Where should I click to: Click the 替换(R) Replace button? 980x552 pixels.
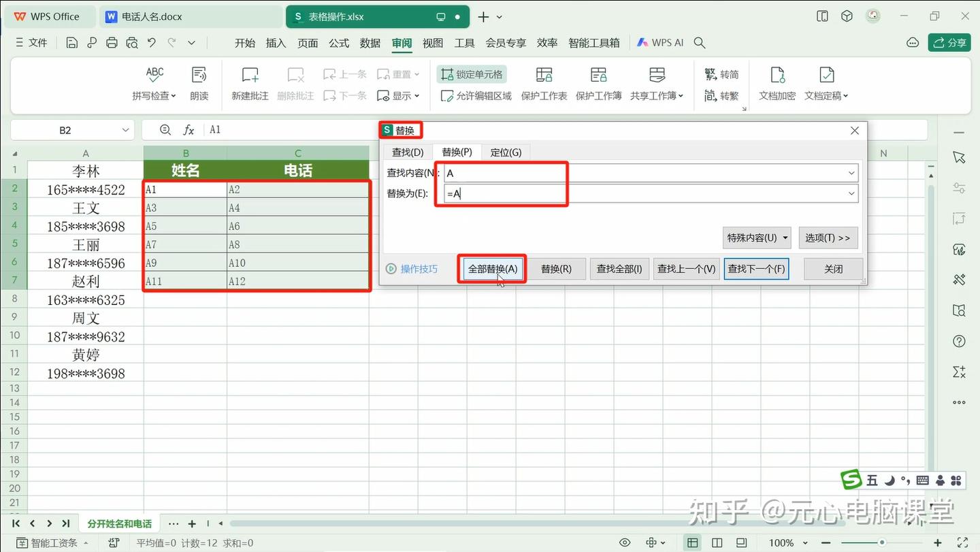click(556, 269)
